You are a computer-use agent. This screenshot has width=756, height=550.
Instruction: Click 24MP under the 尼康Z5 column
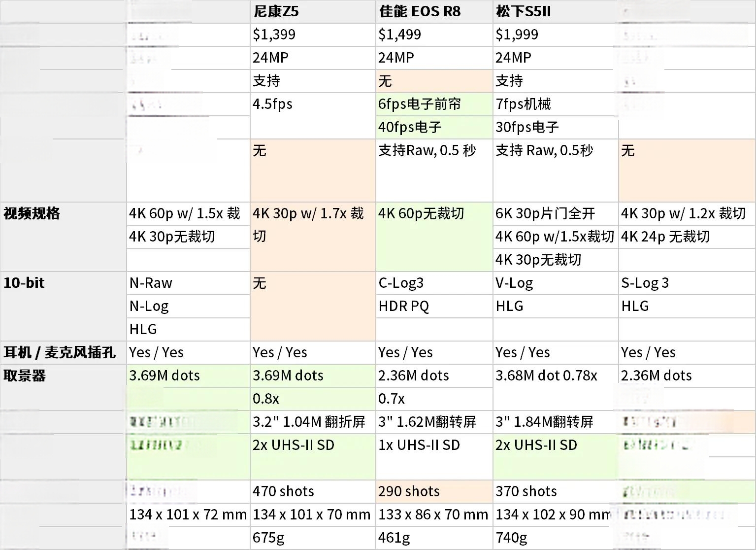[313, 58]
